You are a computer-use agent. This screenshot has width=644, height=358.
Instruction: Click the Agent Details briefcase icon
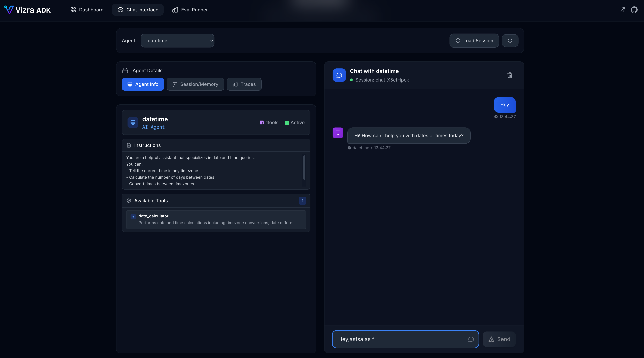point(125,70)
